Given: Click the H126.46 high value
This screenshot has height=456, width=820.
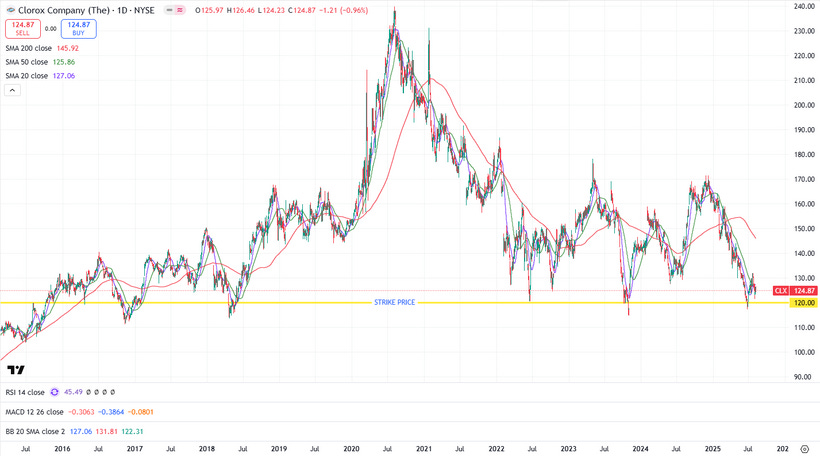Looking at the screenshot, I should coord(241,10).
